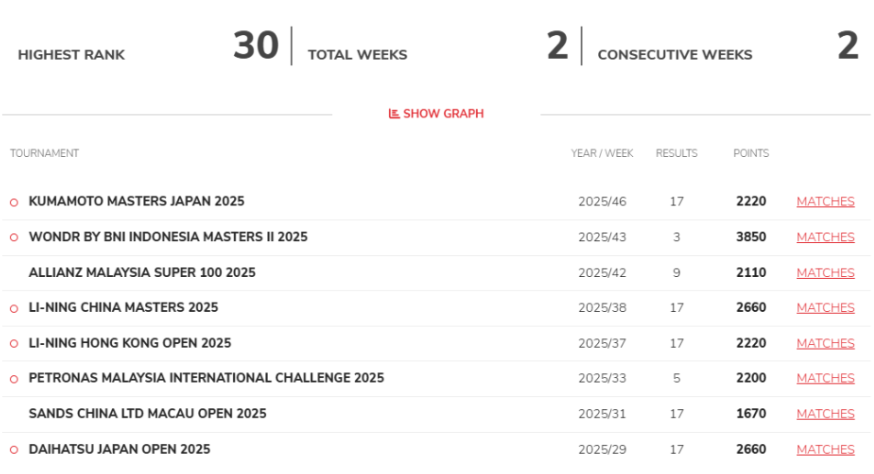The image size is (874, 474).
Task: Click the Show Graph chart icon
Action: point(394,114)
